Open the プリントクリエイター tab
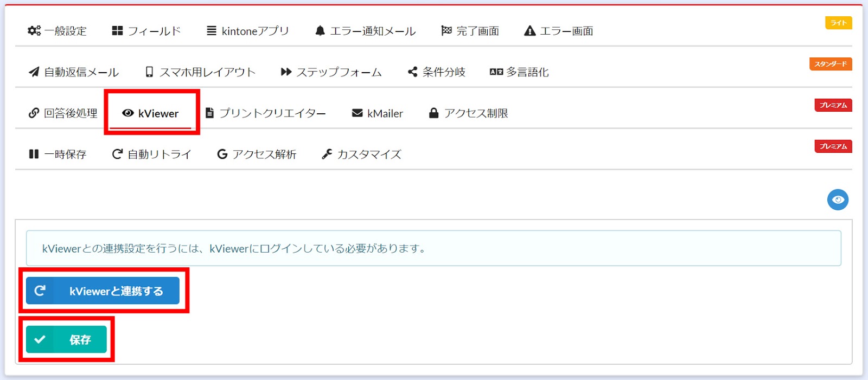868x380 pixels. tap(266, 113)
